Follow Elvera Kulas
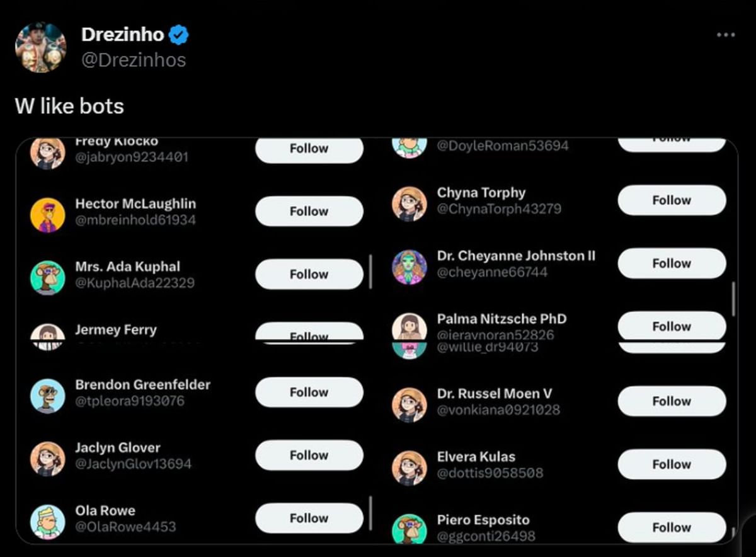Screen dimensions: 756x557 (x=671, y=464)
